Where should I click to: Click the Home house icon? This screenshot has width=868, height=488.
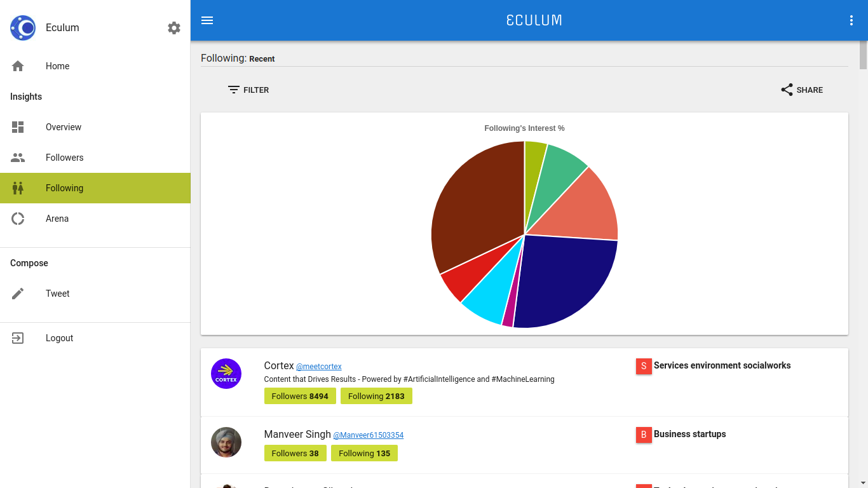click(18, 66)
